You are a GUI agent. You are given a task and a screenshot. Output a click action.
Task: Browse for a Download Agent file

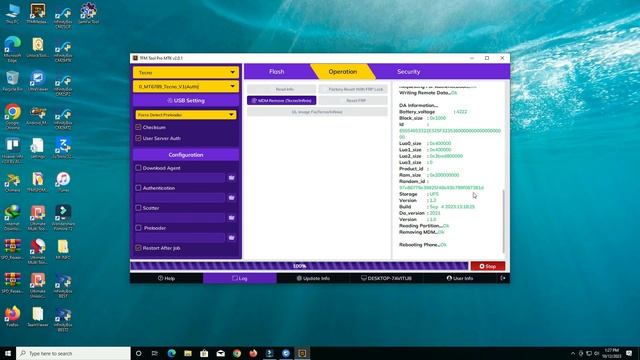pyautogui.click(x=231, y=178)
